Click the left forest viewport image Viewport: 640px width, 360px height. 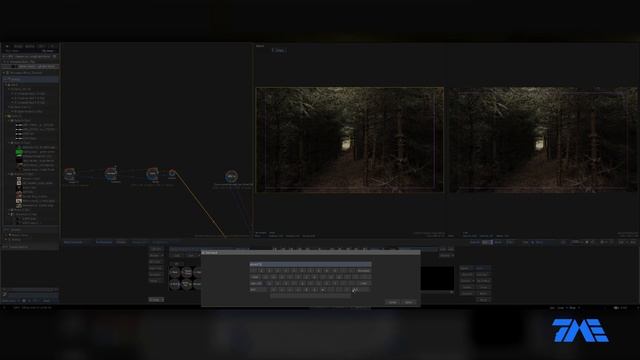click(x=349, y=140)
